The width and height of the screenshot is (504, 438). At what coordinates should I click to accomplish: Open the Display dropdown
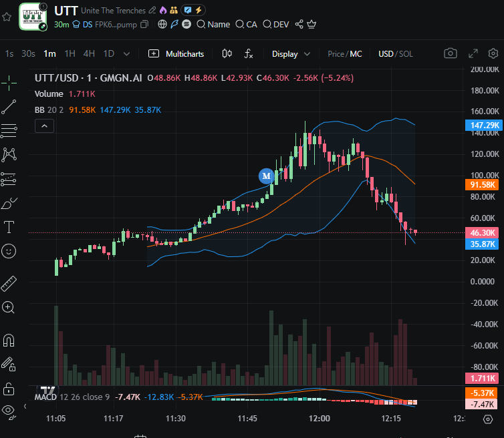tap(291, 54)
